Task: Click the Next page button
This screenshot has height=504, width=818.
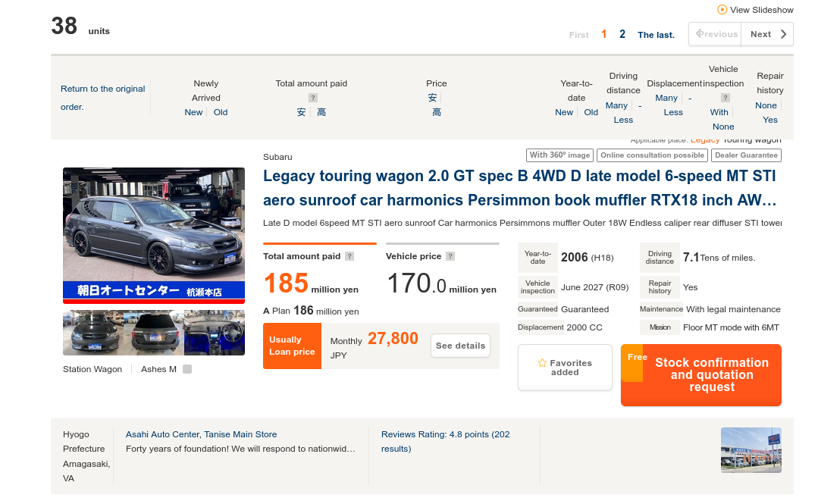Action: tap(767, 34)
